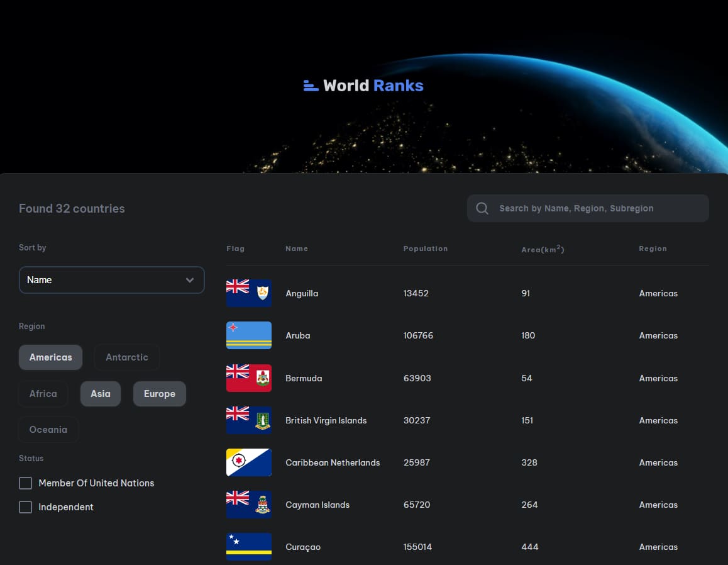Click the Cayman Islands flag thumbnail

tap(248, 504)
